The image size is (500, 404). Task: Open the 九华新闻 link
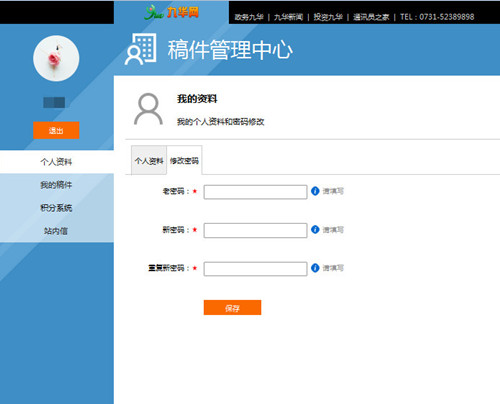click(x=288, y=17)
